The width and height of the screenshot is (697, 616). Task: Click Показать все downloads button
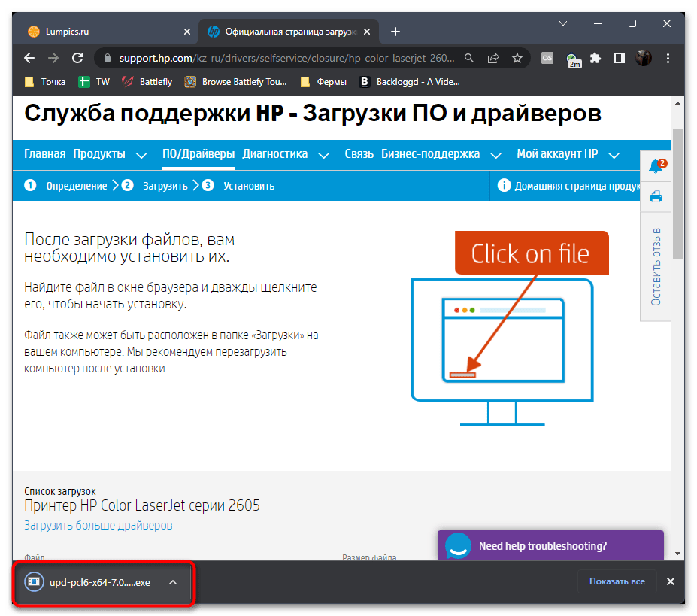[x=617, y=581]
